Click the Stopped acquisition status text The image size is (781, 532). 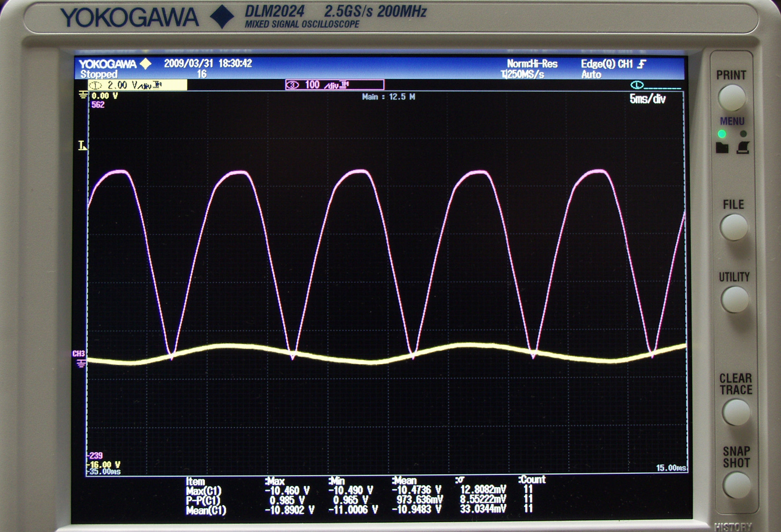click(99, 74)
